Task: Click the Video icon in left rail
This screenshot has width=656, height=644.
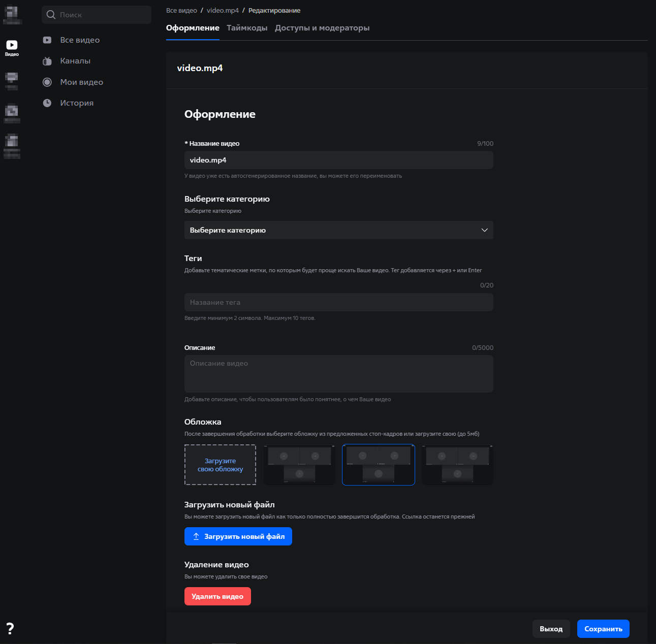Action: 12,46
